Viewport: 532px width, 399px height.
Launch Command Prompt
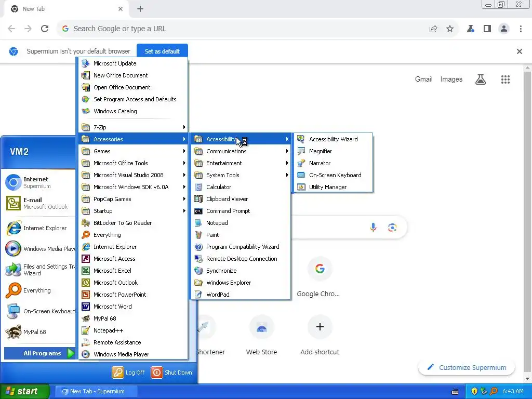pos(241,211)
